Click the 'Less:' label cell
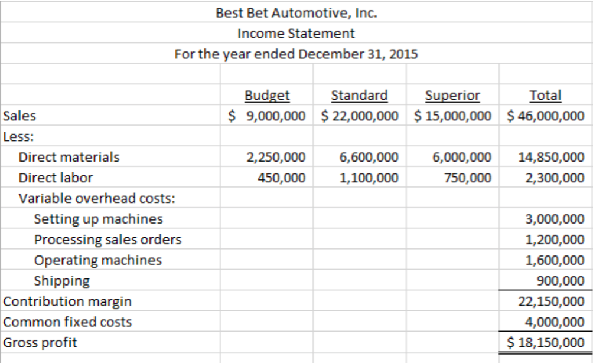Screen dimensions: 593x364 pyautogui.click(x=18, y=137)
